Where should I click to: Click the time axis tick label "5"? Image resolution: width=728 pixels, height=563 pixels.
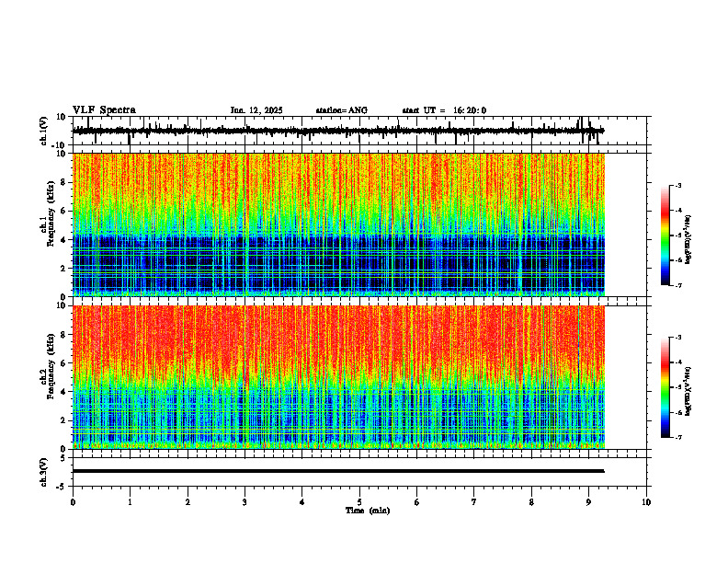(359, 502)
